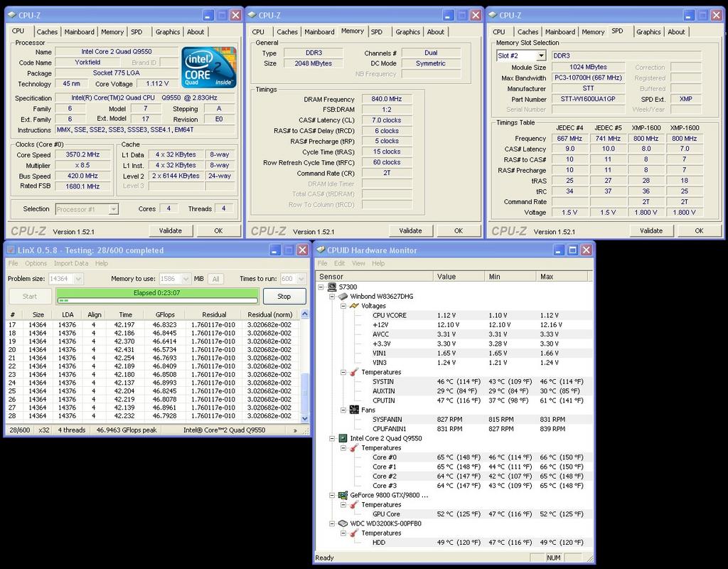Click the Value column header in Hardware Monitor

[459, 277]
